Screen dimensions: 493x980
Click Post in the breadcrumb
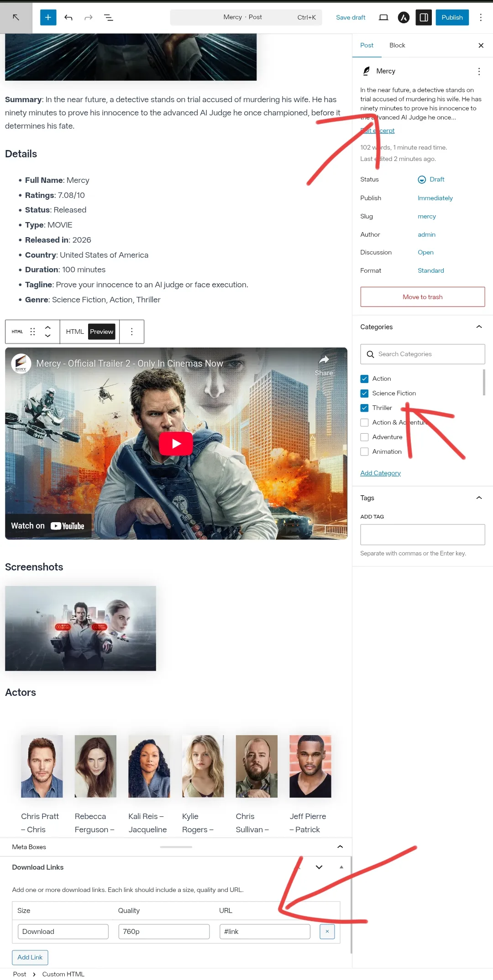click(20, 974)
